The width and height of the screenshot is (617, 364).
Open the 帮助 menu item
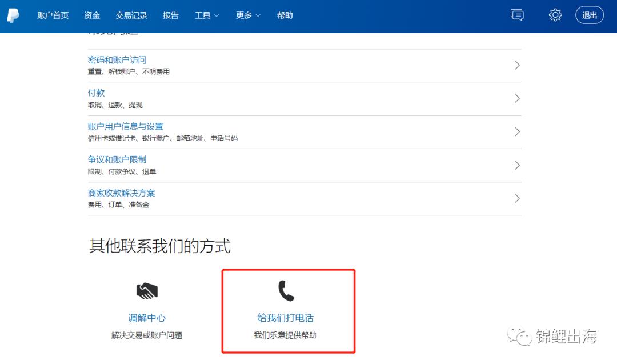(x=284, y=15)
